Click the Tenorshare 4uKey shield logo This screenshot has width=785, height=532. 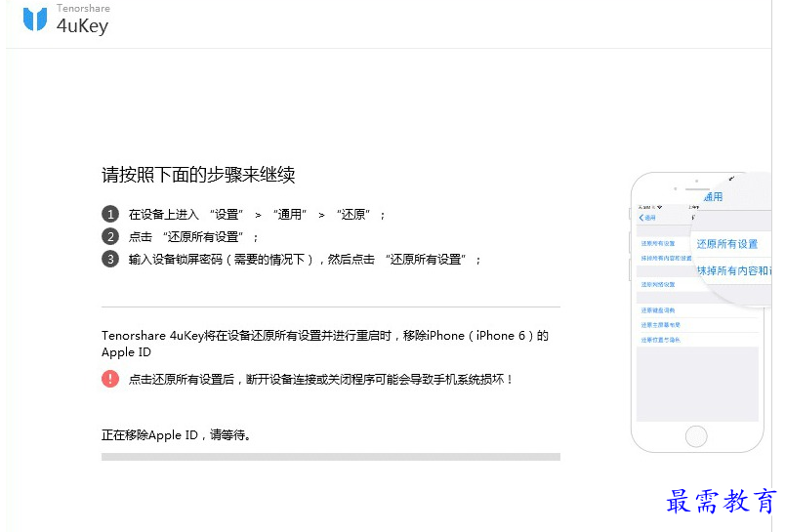click(x=35, y=19)
